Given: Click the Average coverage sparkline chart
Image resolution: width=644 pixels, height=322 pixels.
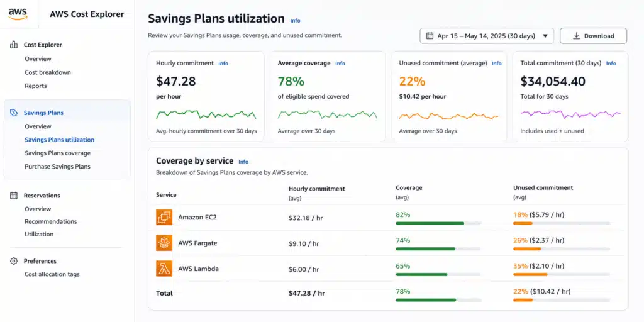Looking at the screenshot, I should 327,114.
